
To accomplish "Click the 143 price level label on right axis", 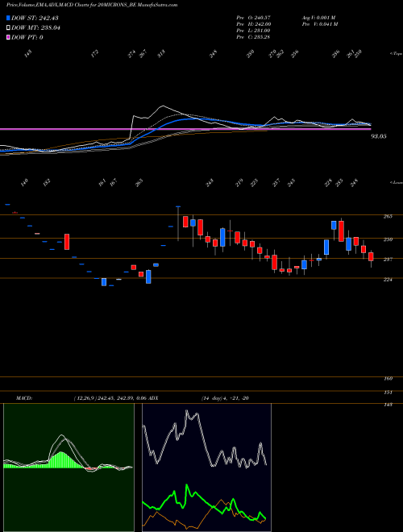I will (x=388, y=405).
